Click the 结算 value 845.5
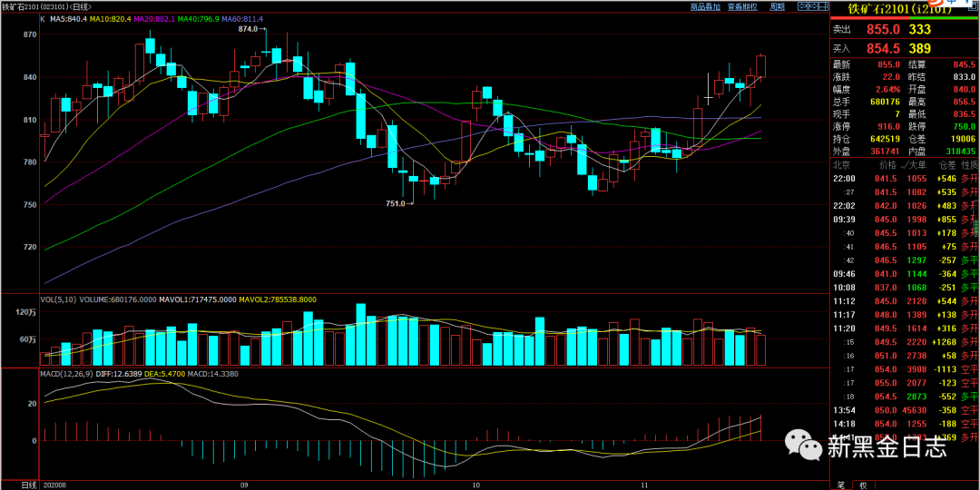The image size is (980, 490). (x=964, y=64)
